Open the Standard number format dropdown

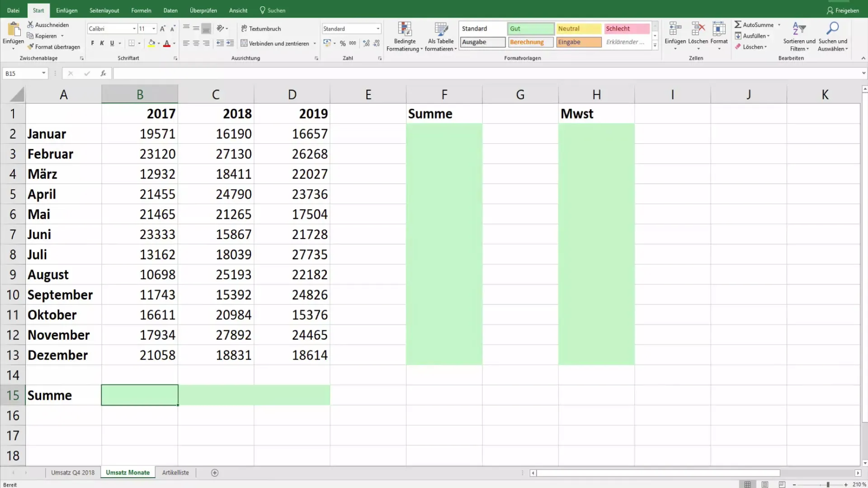click(378, 28)
